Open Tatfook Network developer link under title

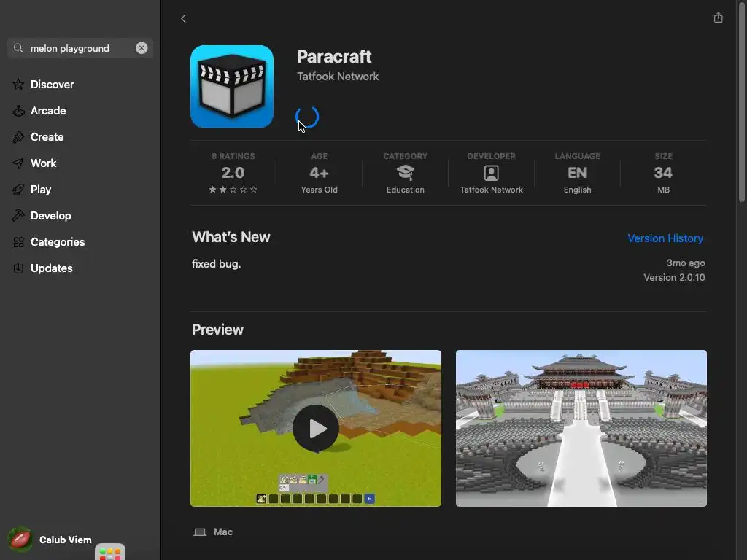pyautogui.click(x=338, y=76)
